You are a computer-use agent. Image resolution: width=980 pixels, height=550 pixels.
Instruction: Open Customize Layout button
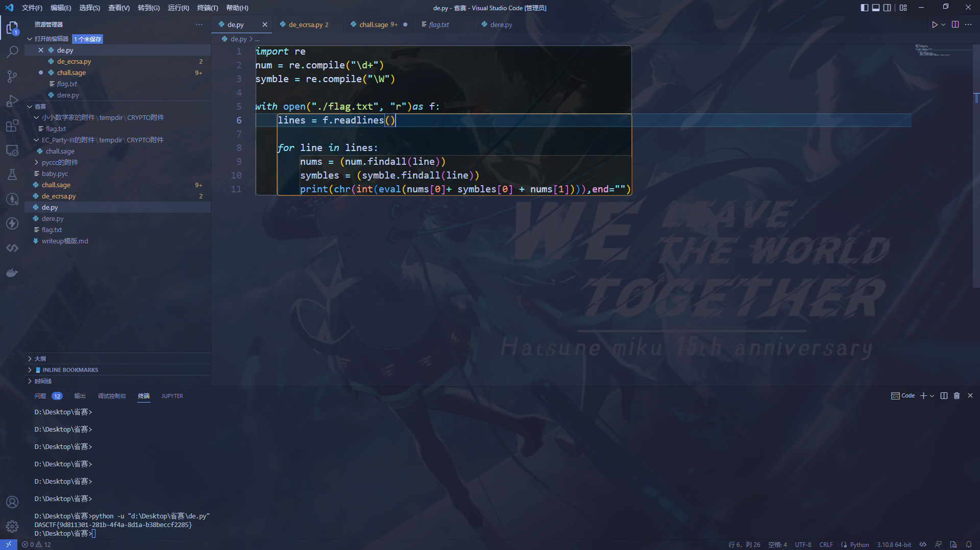903,8
